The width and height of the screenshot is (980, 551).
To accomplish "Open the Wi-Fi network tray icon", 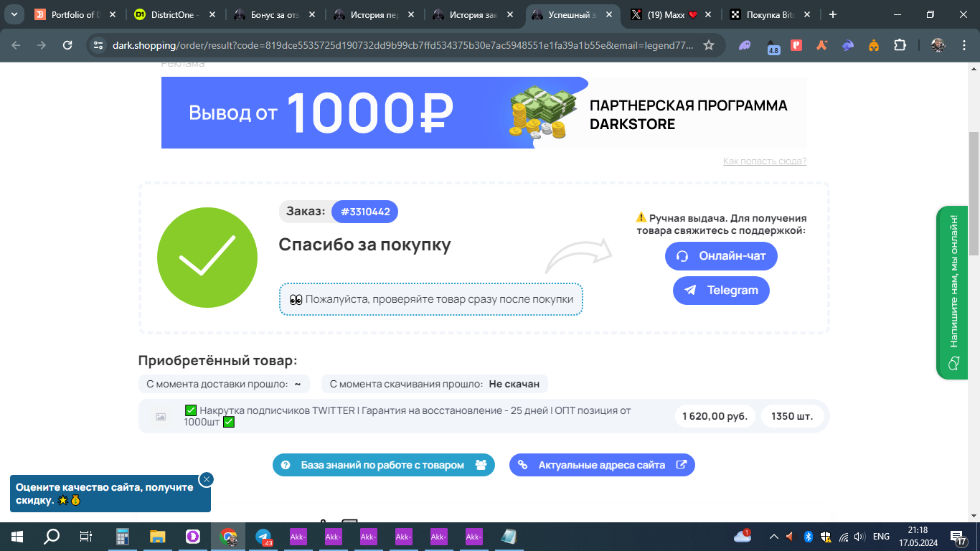I will click(844, 536).
